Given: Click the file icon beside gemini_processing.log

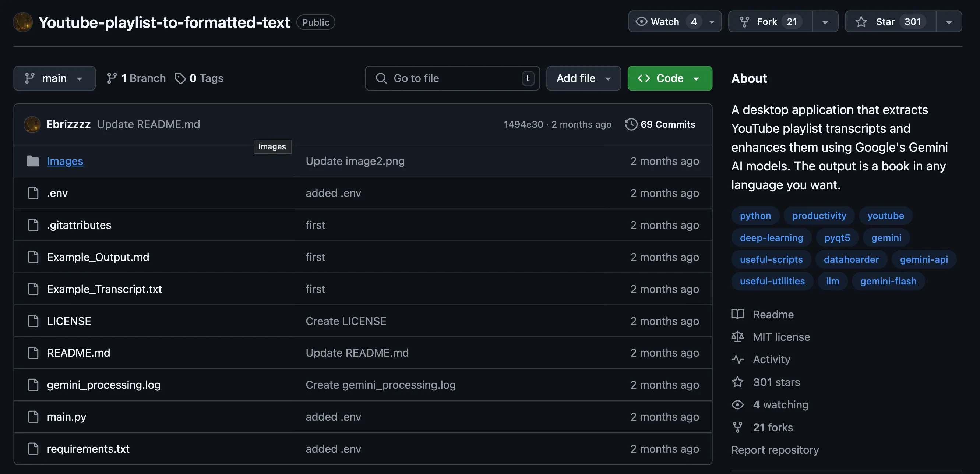Looking at the screenshot, I should click(x=34, y=385).
